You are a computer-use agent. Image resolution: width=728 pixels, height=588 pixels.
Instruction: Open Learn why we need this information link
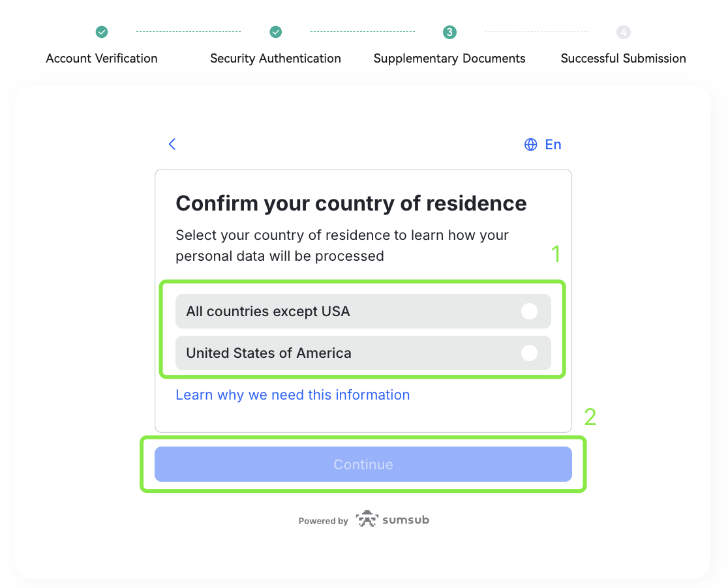[292, 395]
